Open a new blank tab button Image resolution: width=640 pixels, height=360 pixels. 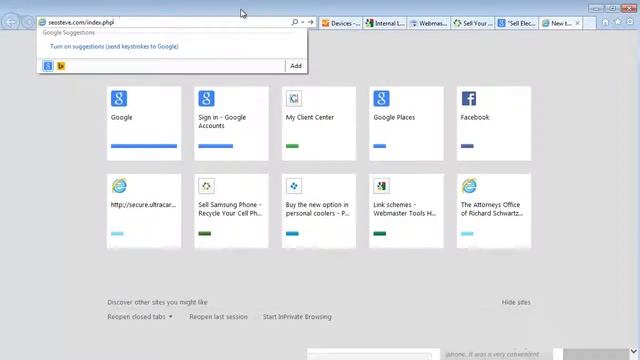tap(589, 23)
